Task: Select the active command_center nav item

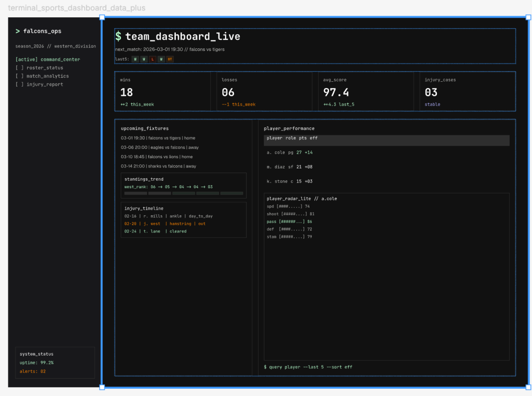Action: click(47, 60)
